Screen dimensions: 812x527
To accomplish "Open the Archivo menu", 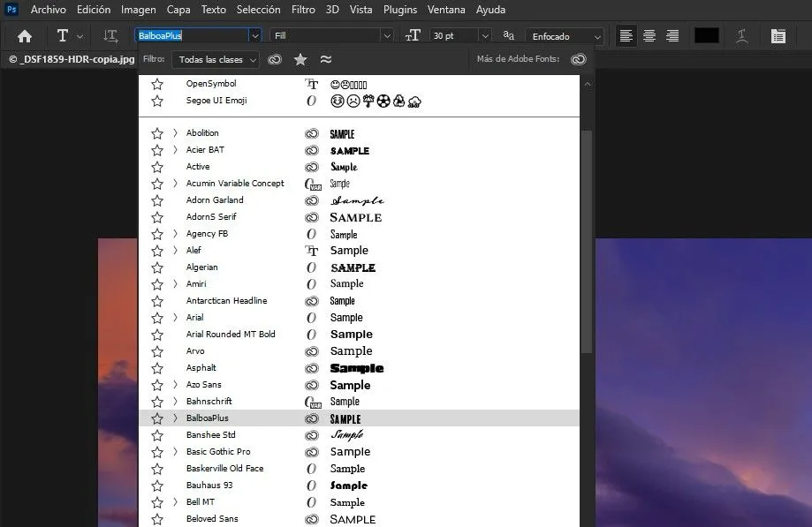I will (49, 10).
